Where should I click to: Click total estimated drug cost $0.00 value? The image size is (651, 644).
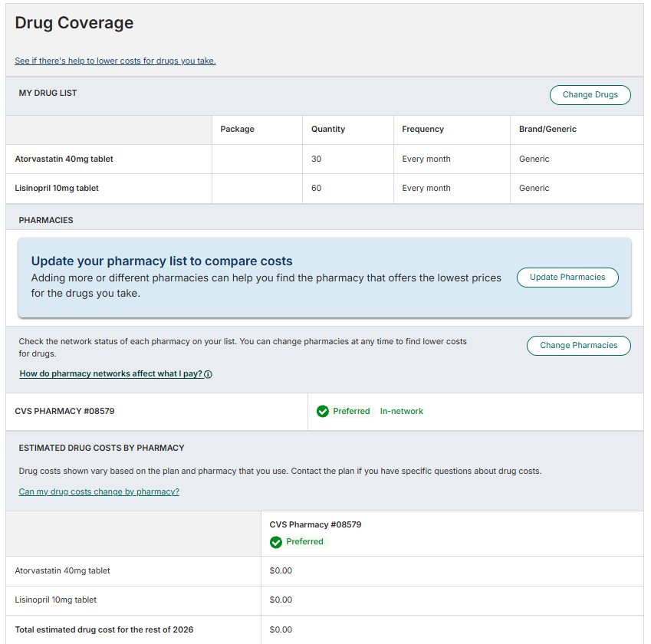click(281, 629)
